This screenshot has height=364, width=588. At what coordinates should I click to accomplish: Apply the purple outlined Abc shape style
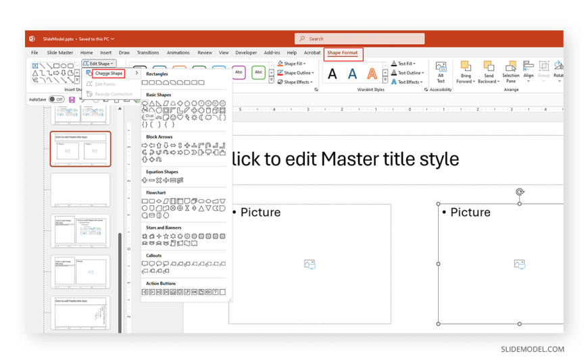click(239, 72)
